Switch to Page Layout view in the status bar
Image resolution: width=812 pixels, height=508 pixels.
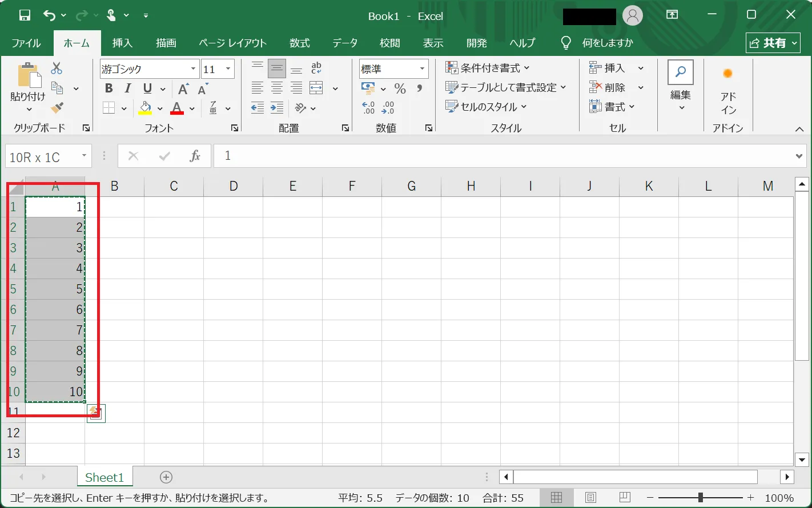coord(590,498)
